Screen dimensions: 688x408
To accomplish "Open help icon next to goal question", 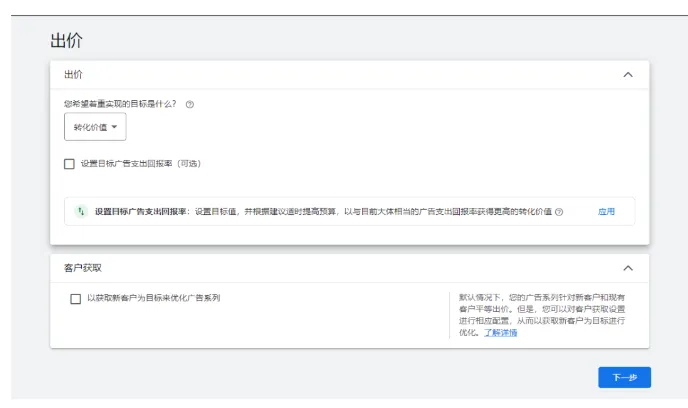I will pos(190,104).
